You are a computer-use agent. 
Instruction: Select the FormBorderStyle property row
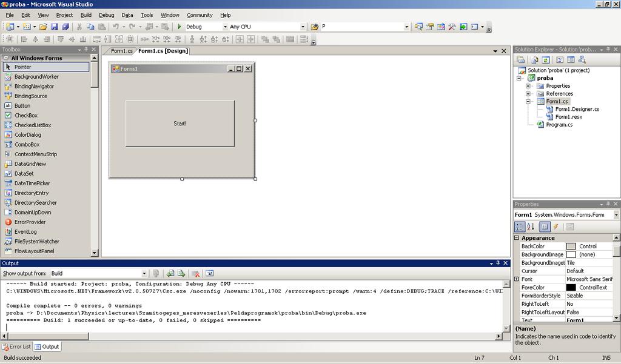click(x=566, y=296)
